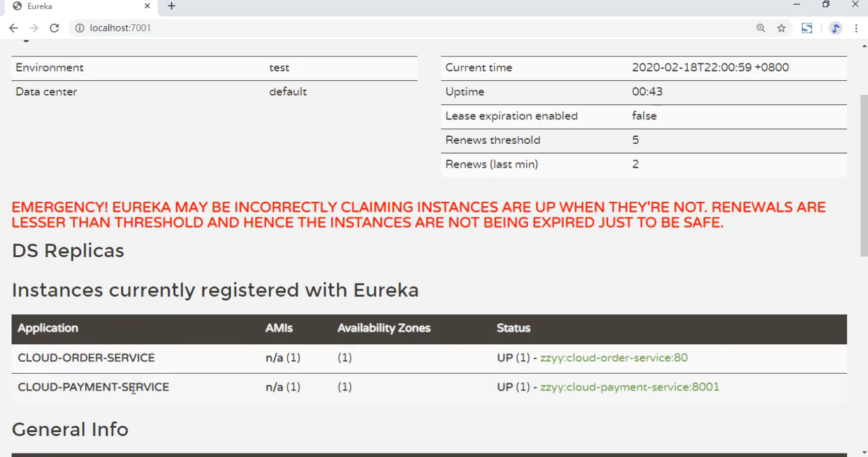This screenshot has height=457, width=868.
Task: Click the blue extension icon in toolbar
Action: click(807, 28)
